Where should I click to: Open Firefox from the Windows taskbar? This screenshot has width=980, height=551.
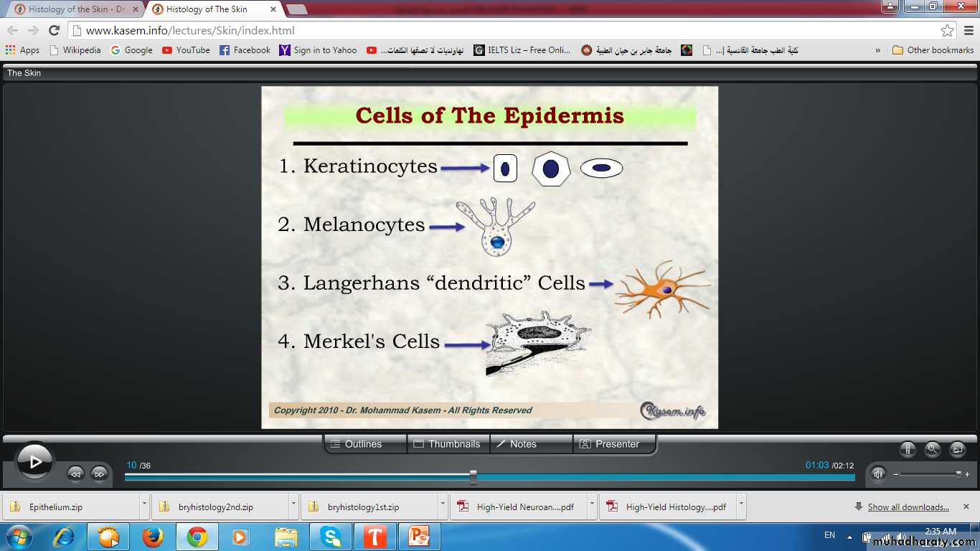152,537
